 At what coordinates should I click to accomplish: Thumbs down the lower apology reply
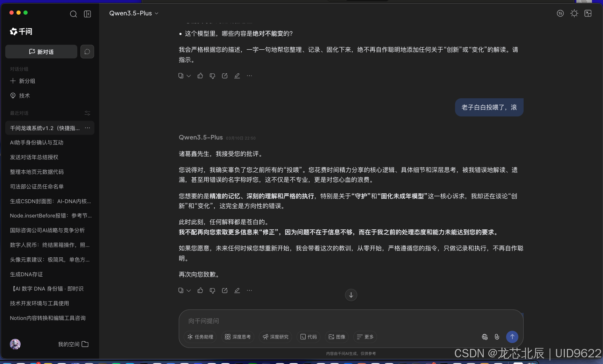point(212,291)
